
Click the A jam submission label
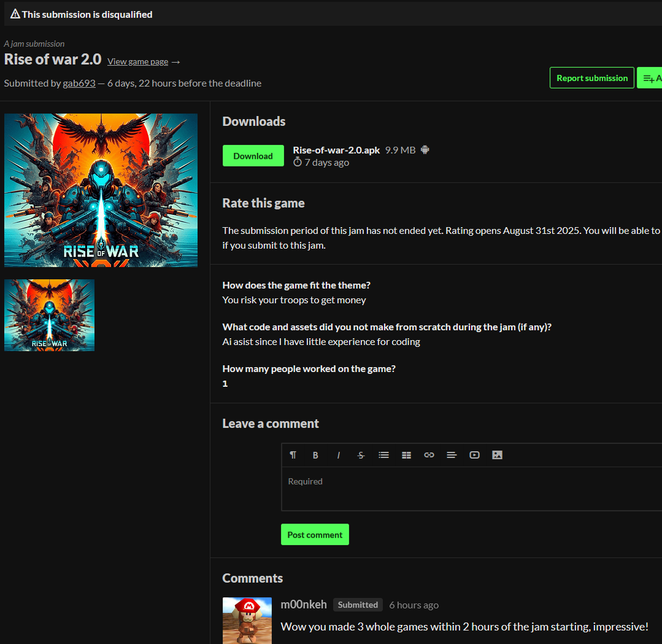pos(34,44)
